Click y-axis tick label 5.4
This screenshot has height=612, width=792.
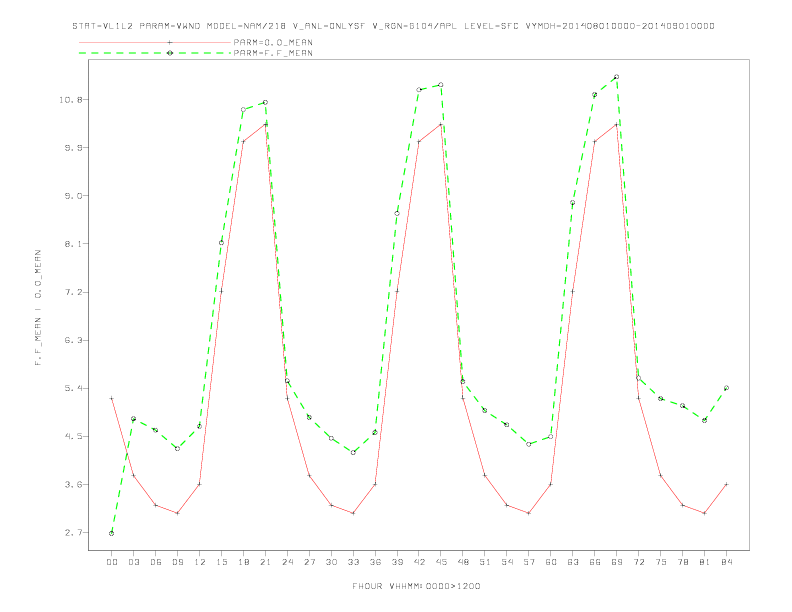[73, 388]
